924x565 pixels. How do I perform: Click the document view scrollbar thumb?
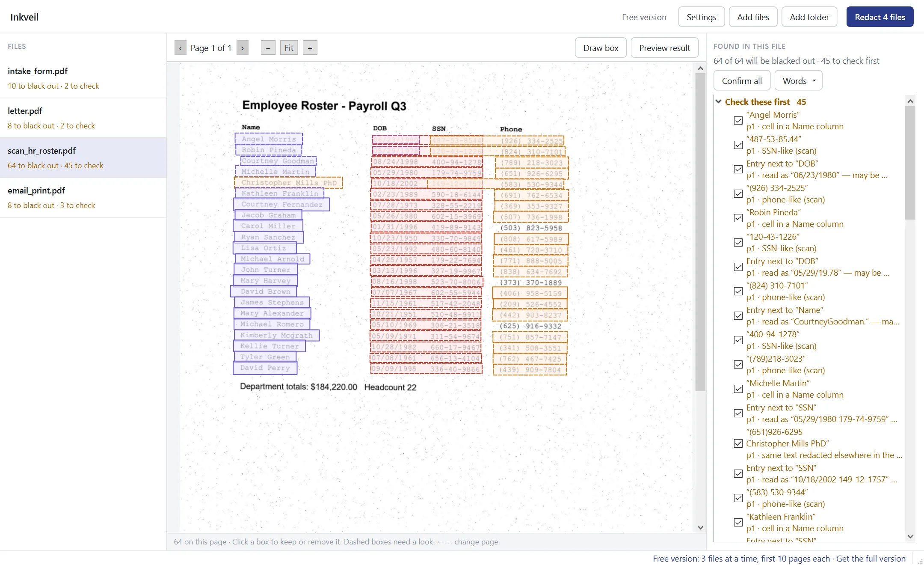pyautogui.click(x=700, y=232)
